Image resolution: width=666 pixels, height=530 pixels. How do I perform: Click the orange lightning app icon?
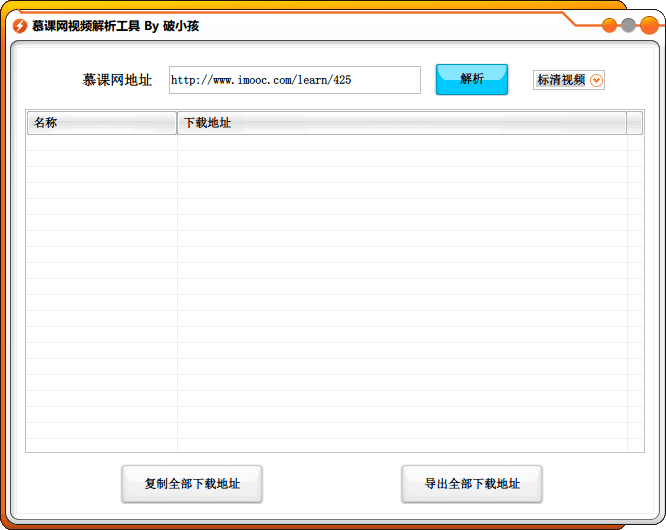(20, 26)
